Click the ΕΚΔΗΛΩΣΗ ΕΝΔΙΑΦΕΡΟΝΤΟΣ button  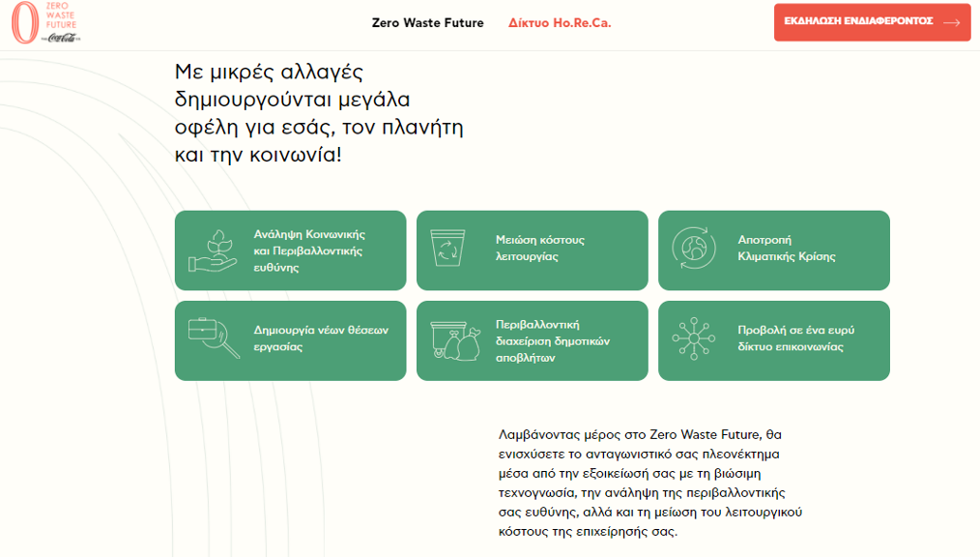point(872,22)
